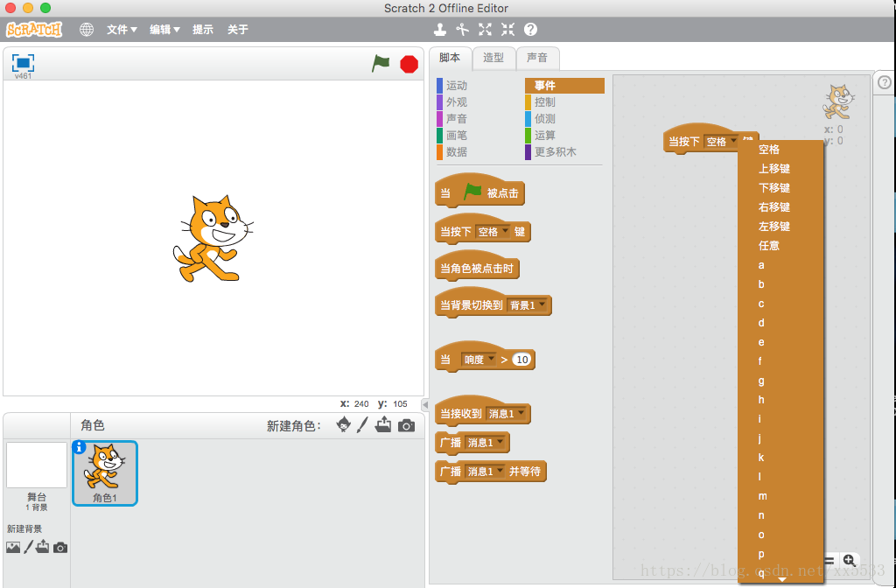Select the Grow sprite tool
896x588 pixels.
[485, 29]
